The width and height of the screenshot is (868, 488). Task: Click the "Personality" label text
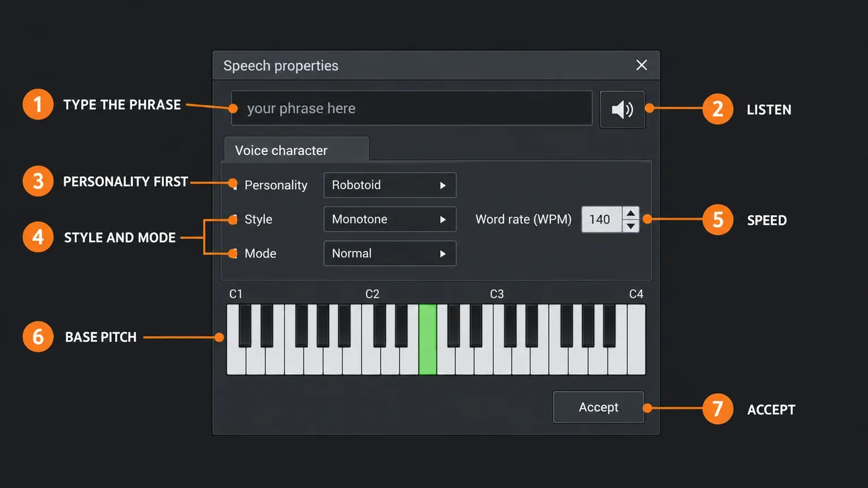tap(276, 185)
